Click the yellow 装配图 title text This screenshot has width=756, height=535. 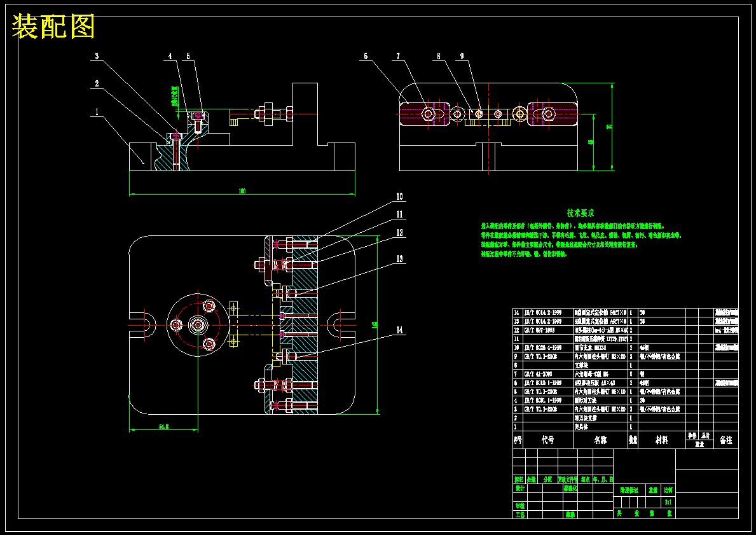pyautogui.click(x=53, y=27)
